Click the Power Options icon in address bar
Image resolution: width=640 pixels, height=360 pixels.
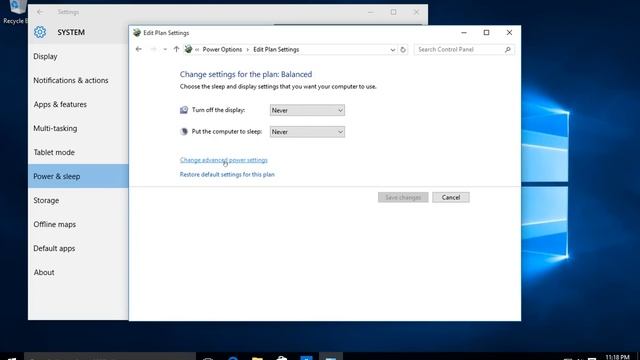(188, 49)
